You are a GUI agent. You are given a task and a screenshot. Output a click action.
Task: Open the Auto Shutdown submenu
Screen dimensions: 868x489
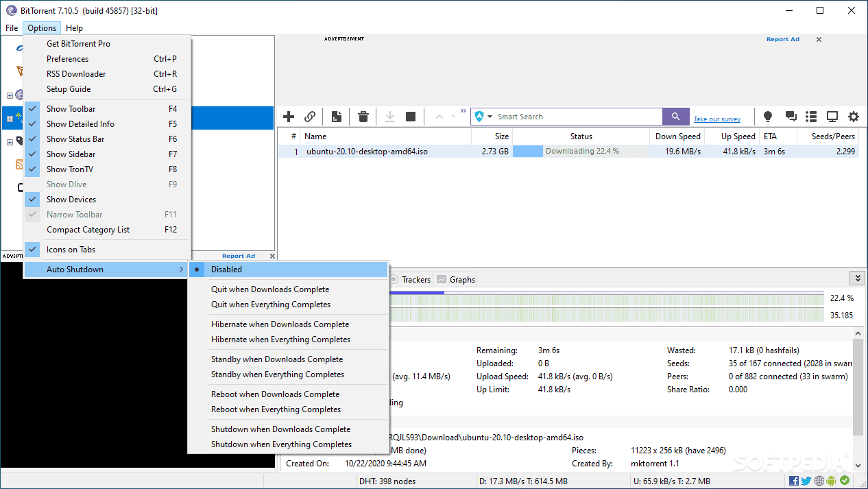(108, 270)
